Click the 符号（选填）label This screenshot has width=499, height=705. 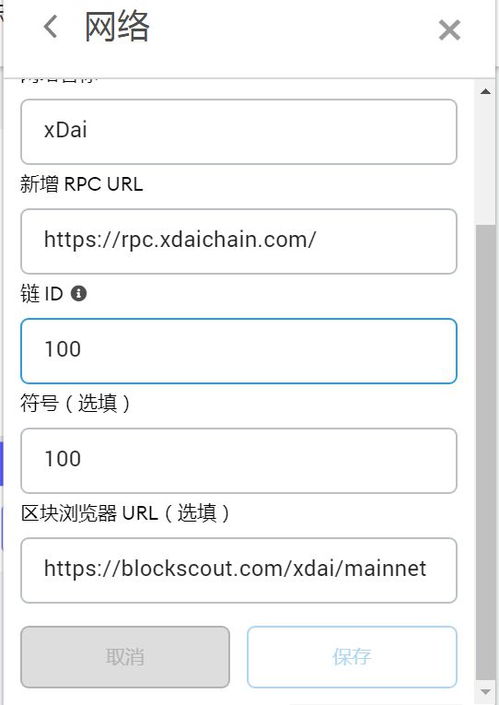76,403
